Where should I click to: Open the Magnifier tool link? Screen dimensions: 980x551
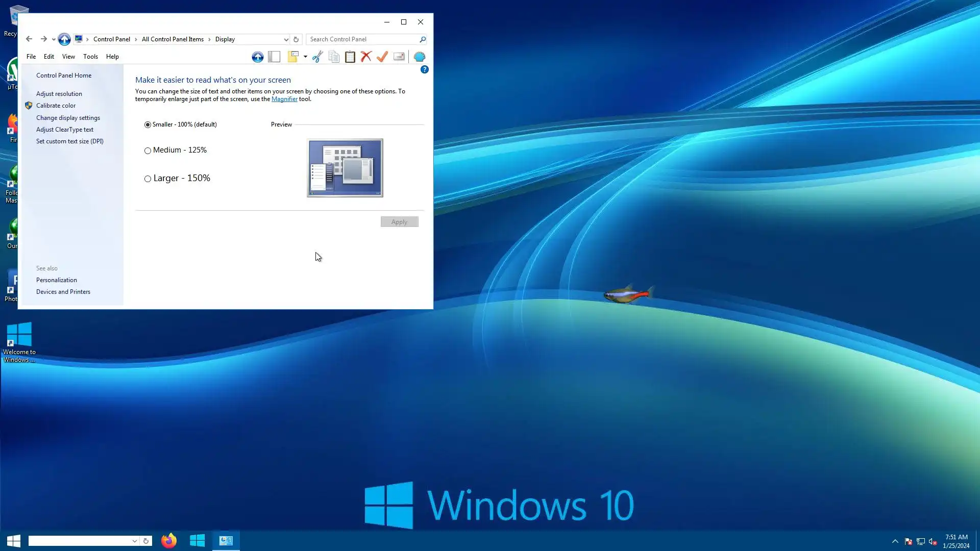point(284,99)
